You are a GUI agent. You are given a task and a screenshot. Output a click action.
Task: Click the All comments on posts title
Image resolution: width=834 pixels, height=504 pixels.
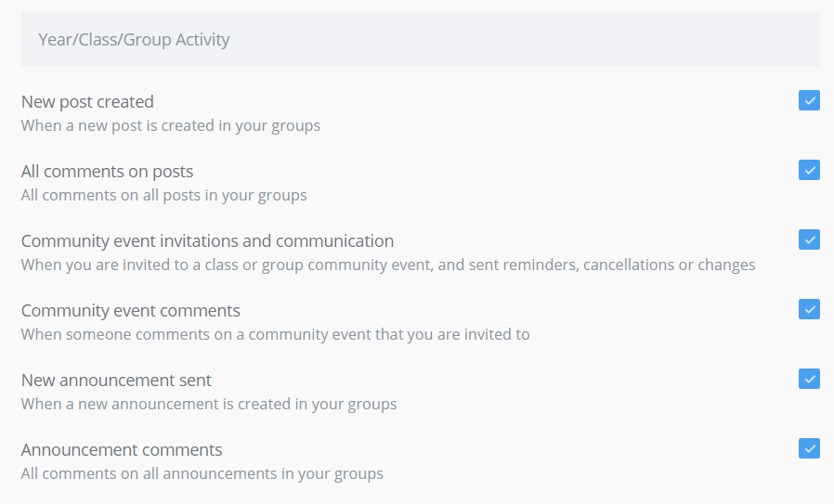[x=107, y=171]
